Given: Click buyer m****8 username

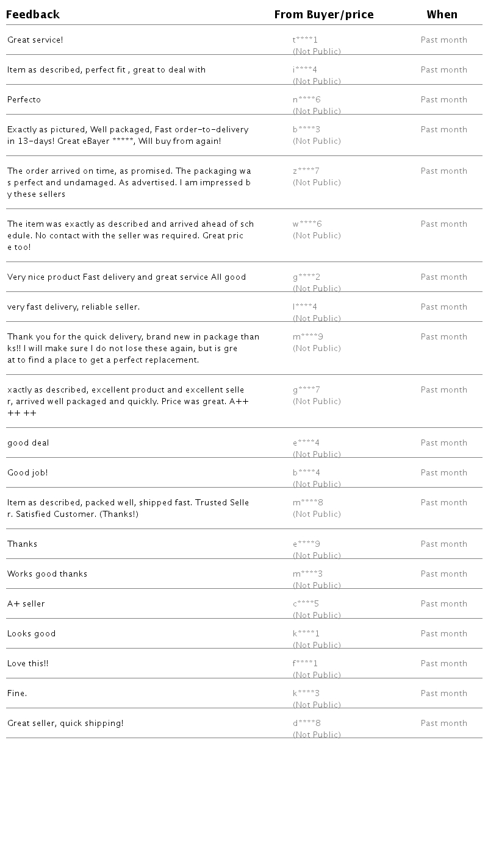Looking at the screenshot, I should pyautogui.click(x=307, y=503).
